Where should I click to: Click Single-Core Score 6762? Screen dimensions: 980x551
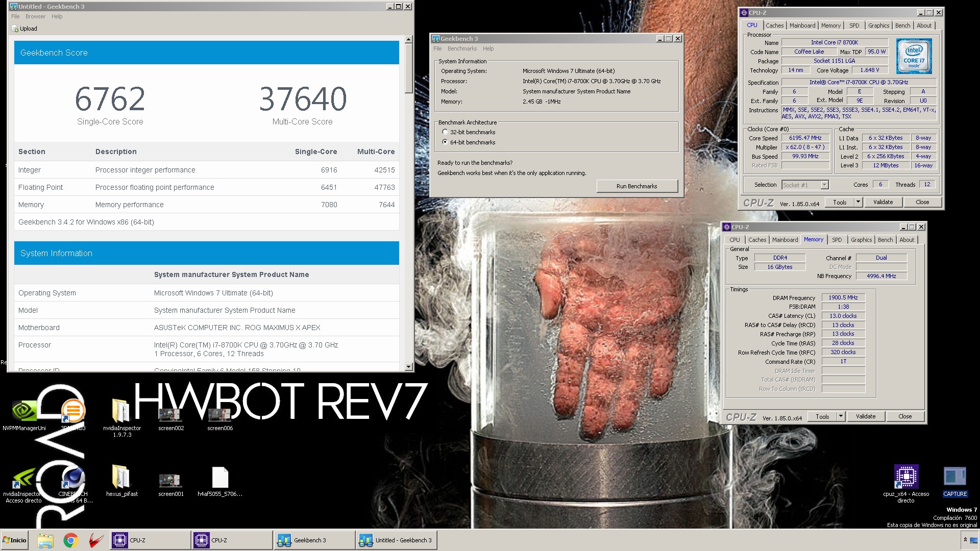110,99
